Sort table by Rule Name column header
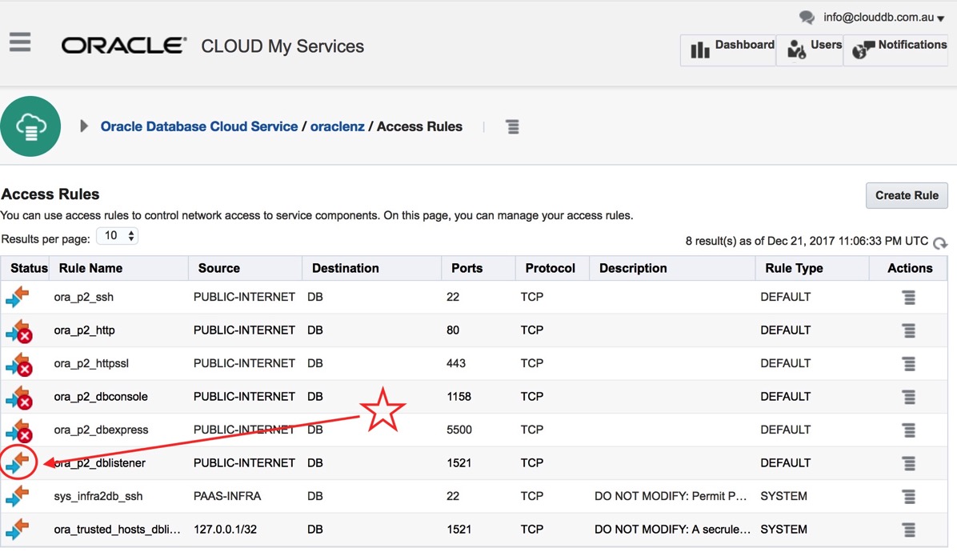957x560 pixels. coord(90,268)
